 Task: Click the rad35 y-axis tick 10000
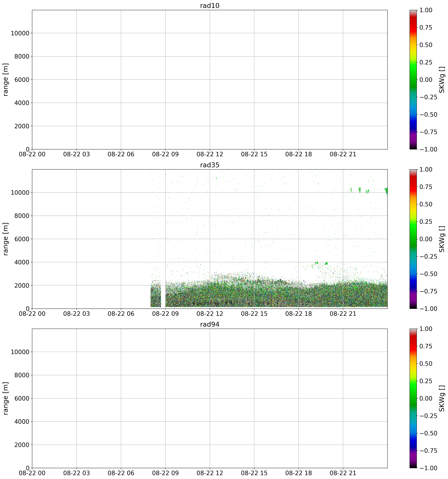coord(20,193)
